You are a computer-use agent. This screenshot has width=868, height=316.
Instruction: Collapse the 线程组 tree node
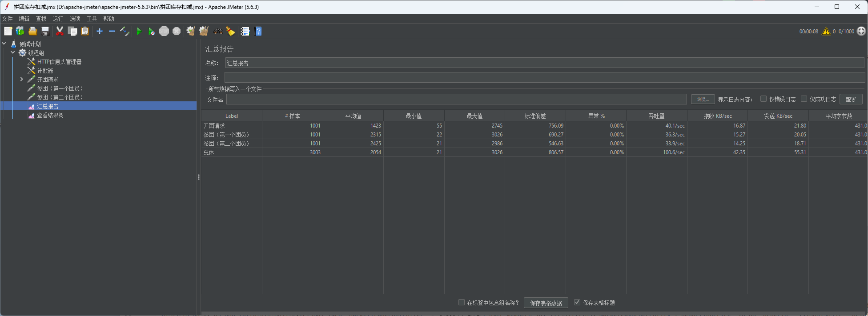coord(13,52)
